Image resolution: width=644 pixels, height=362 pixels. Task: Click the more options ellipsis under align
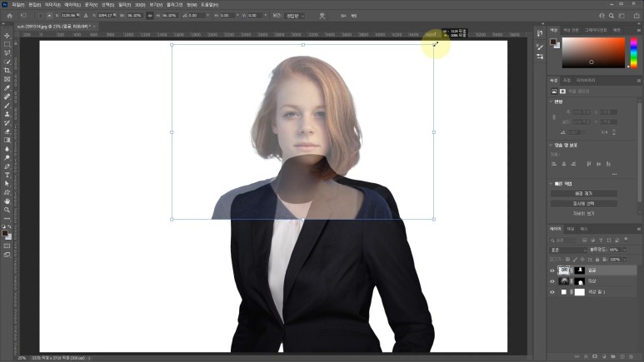[615, 174]
